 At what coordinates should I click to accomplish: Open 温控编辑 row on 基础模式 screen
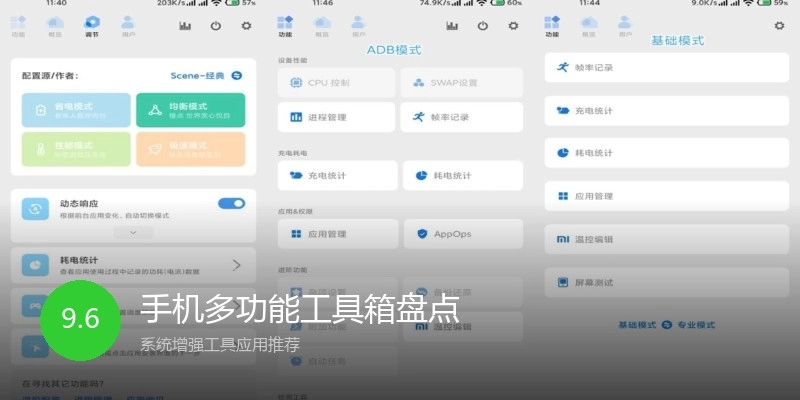click(667, 239)
